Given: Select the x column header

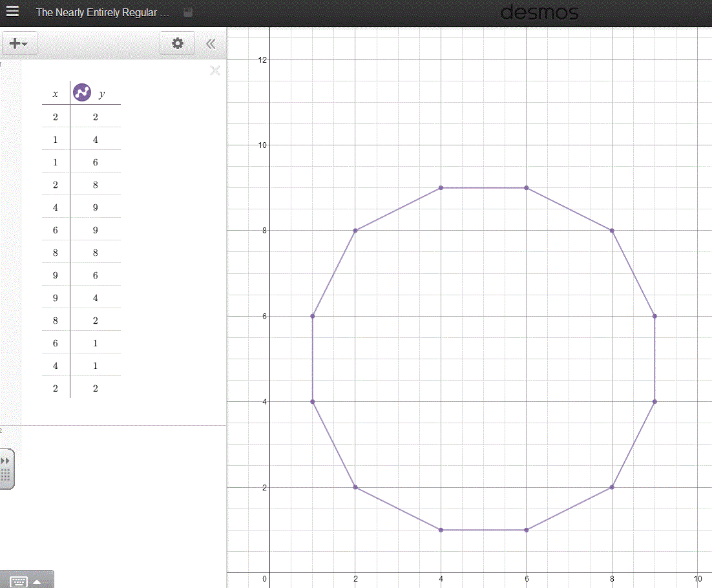Looking at the screenshot, I should [x=56, y=94].
